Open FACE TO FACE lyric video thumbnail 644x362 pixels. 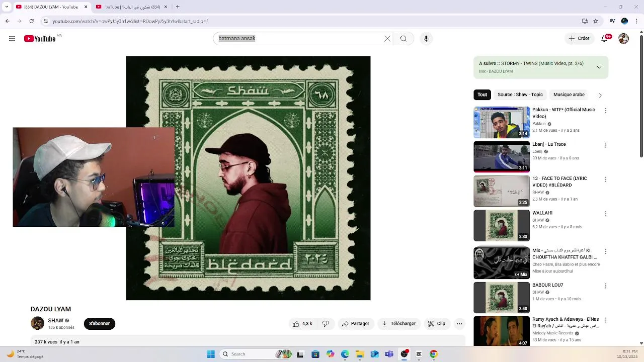502,191
